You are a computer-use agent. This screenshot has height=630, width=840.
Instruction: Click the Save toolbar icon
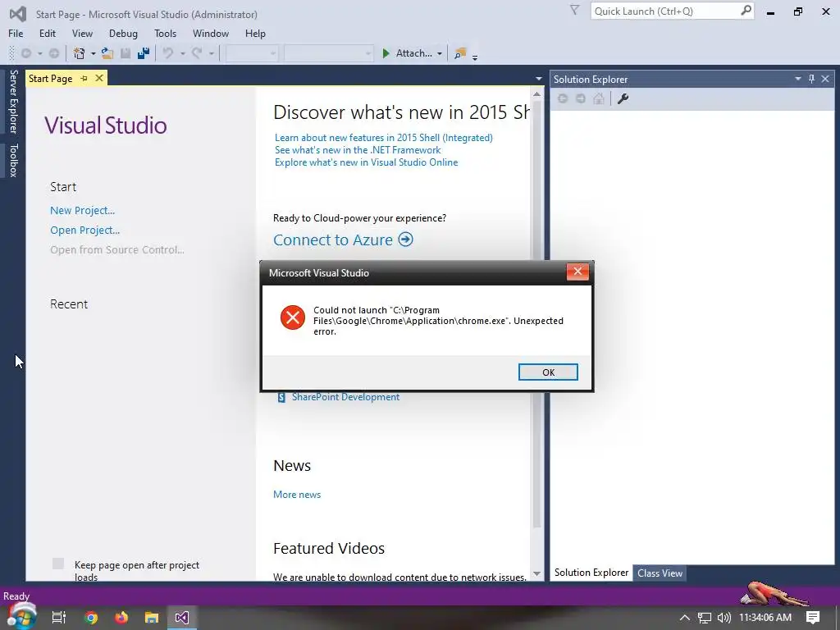[x=126, y=53]
